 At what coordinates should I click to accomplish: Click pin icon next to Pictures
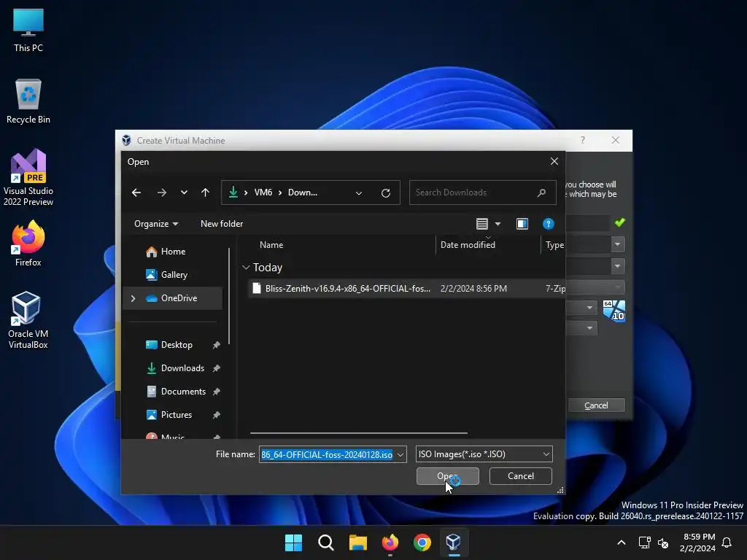click(216, 415)
